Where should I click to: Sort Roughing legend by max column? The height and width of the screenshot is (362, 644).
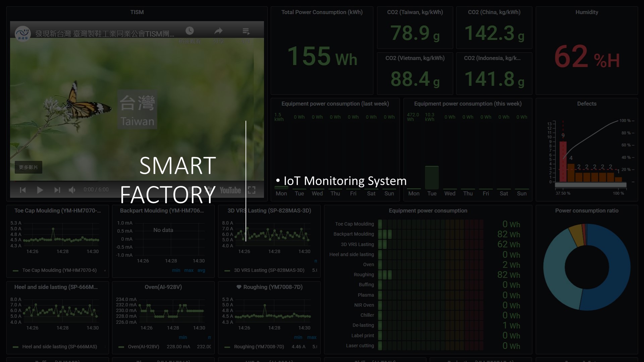(312, 337)
